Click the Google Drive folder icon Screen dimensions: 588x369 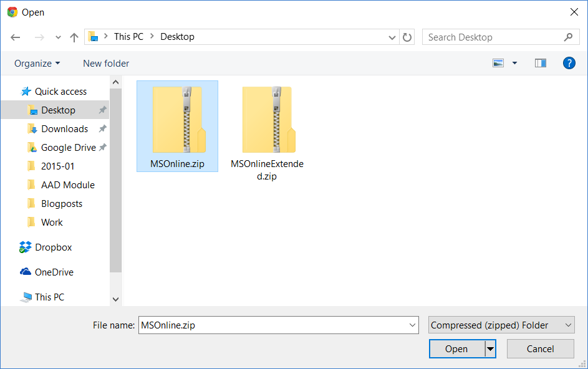pyautogui.click(x=32, y=147)
